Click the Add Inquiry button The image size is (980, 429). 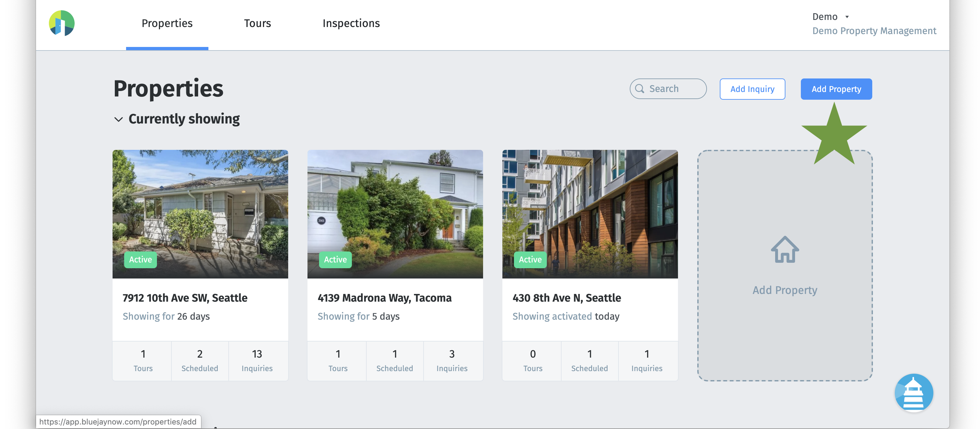tap(752, 89)
